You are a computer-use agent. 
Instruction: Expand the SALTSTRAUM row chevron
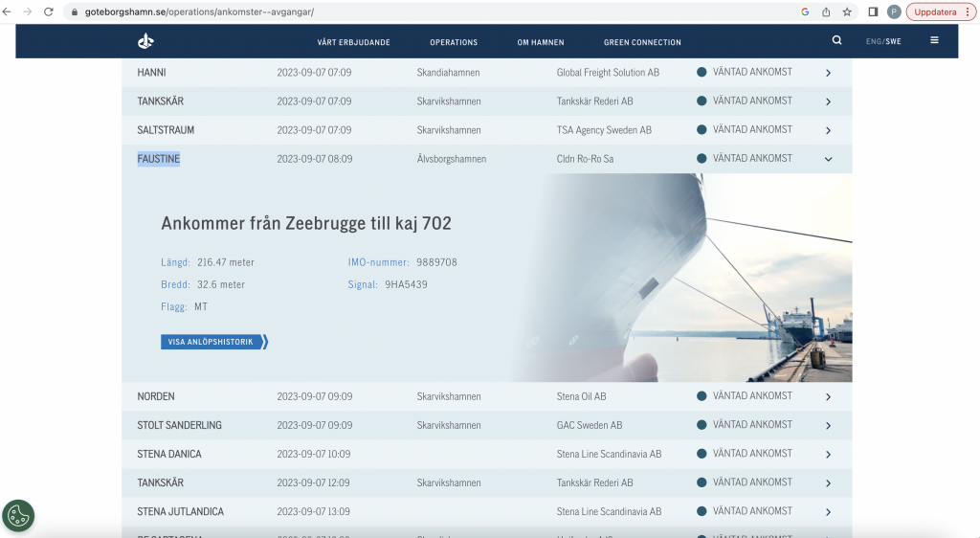pos(828,130)
